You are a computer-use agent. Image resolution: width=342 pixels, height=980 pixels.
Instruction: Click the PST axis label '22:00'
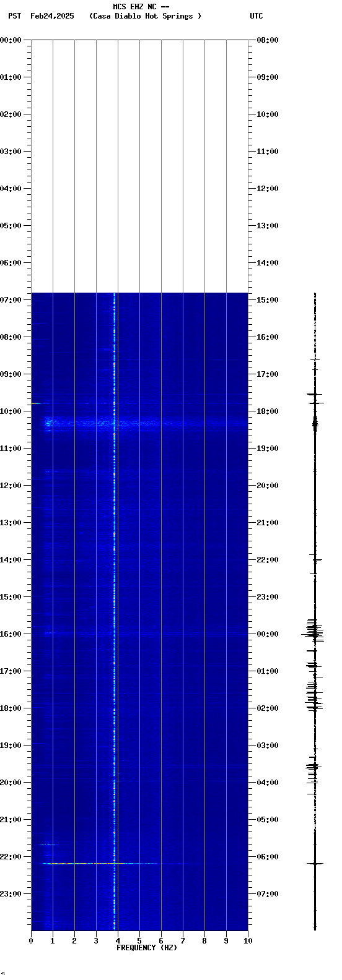point(11,857)
